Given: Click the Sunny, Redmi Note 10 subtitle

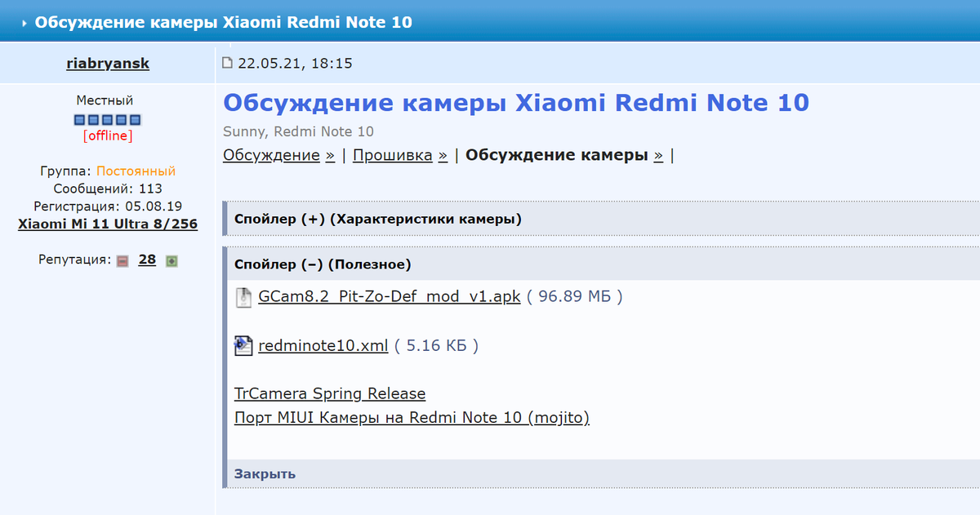Looking at the screenshot, I should pos(298,131).
